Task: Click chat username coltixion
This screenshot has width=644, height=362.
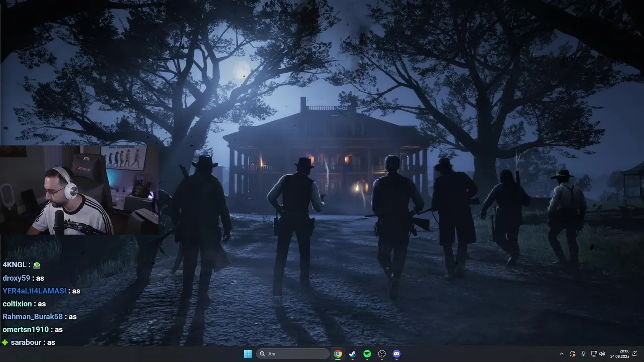Action: (x=17, y=304)
